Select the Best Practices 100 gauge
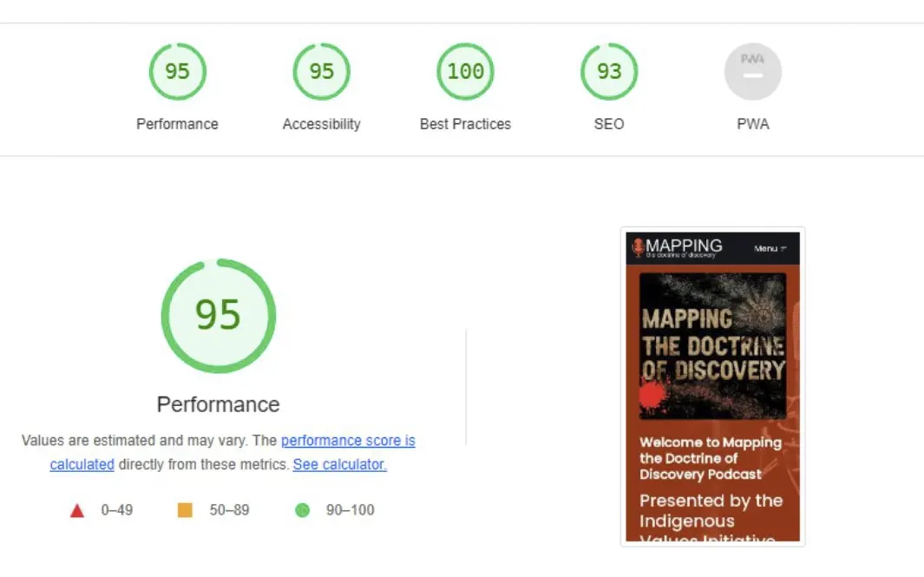Image resolution: width=924 pixels, height=577 pixels. pyautogui.click(x=465, y=71)
